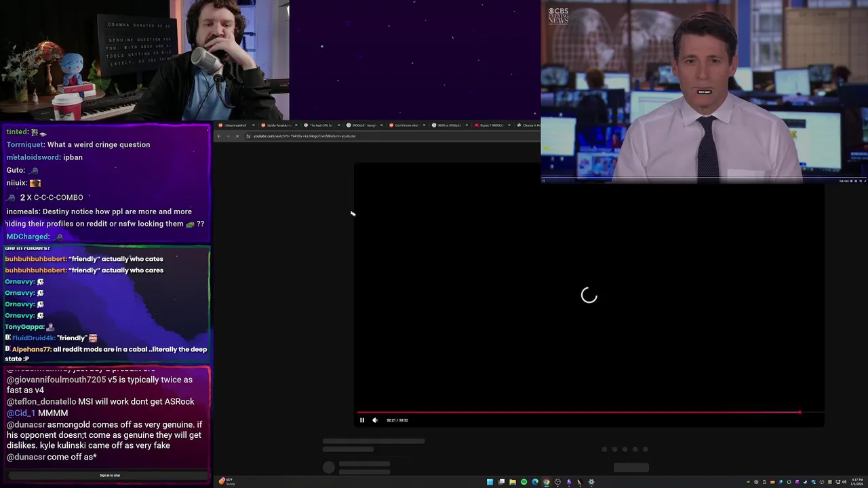Image resolution: width=868 pixels, height=488 pixels.
Task: Switch to 'The Best CPU for' tab
Action: click(x=321, y=125)
